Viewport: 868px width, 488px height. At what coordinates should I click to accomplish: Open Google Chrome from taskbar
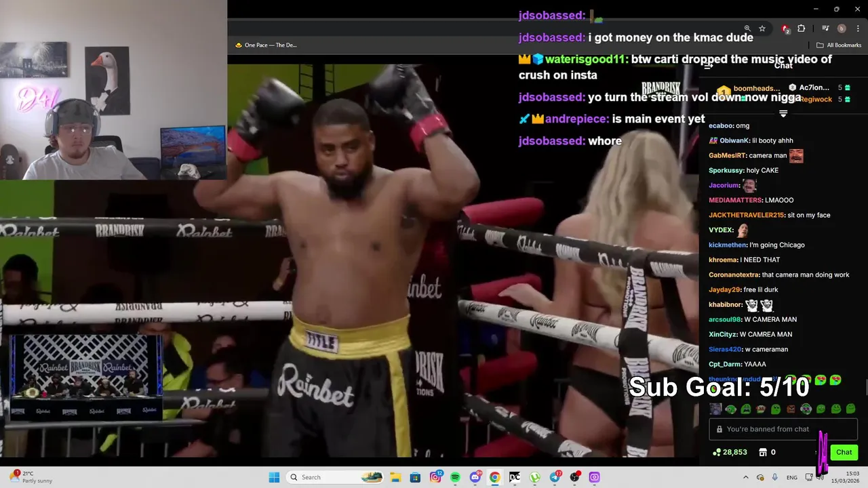point(495,477)
